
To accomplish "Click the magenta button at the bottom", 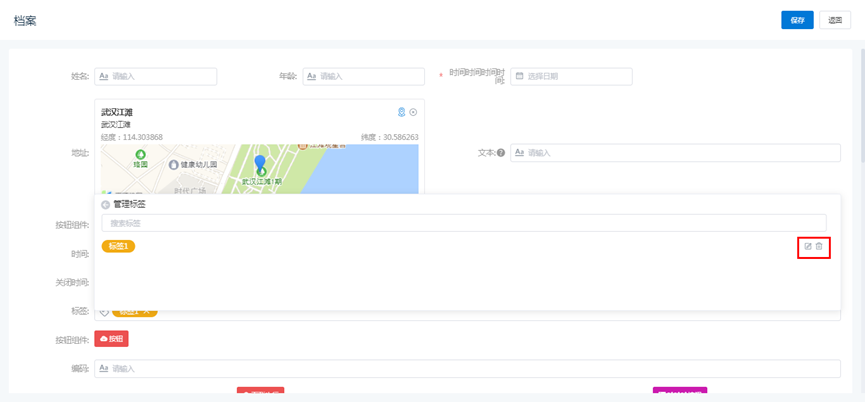I will [x=679, y=394].
